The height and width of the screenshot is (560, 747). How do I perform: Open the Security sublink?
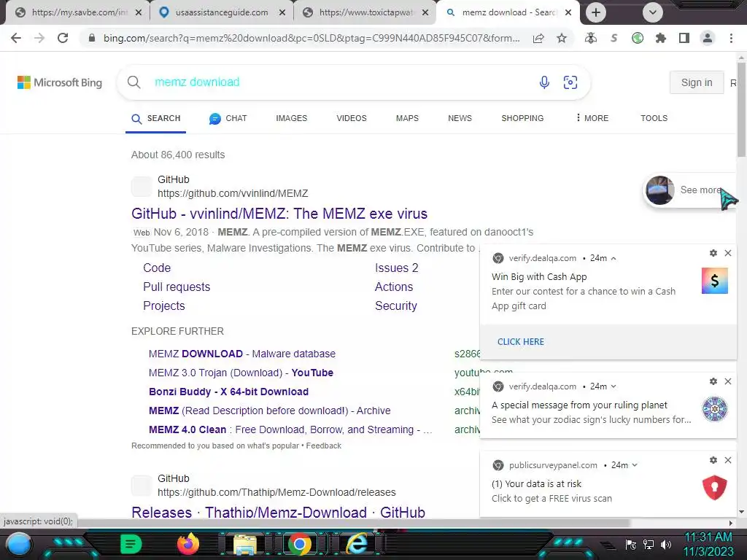[x=395, y=306]
